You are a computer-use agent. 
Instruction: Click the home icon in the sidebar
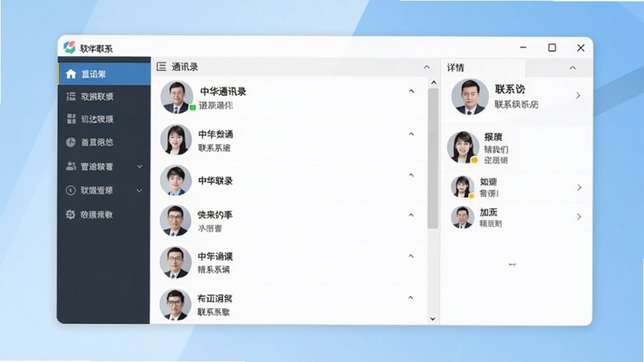[71, 74]
